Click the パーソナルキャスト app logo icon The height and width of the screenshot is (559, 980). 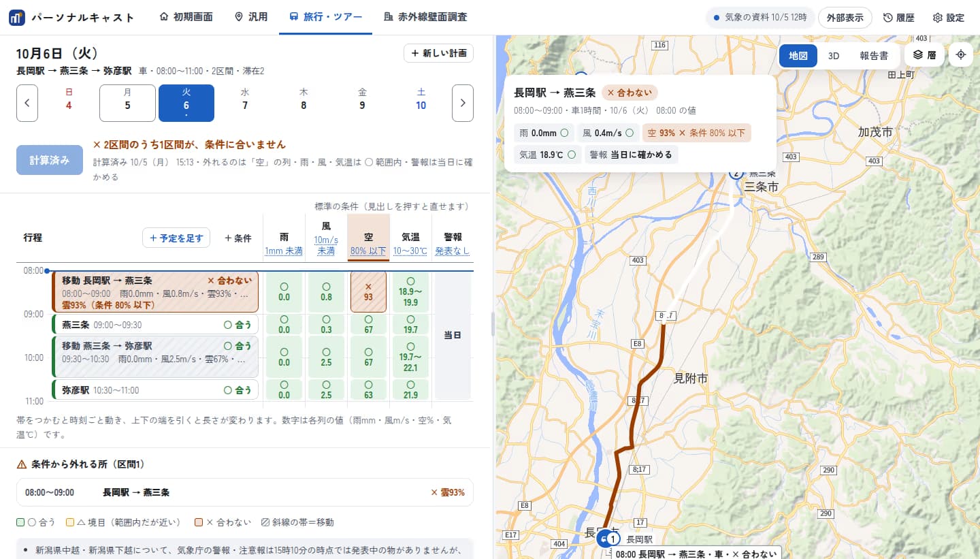pos(17,18)
